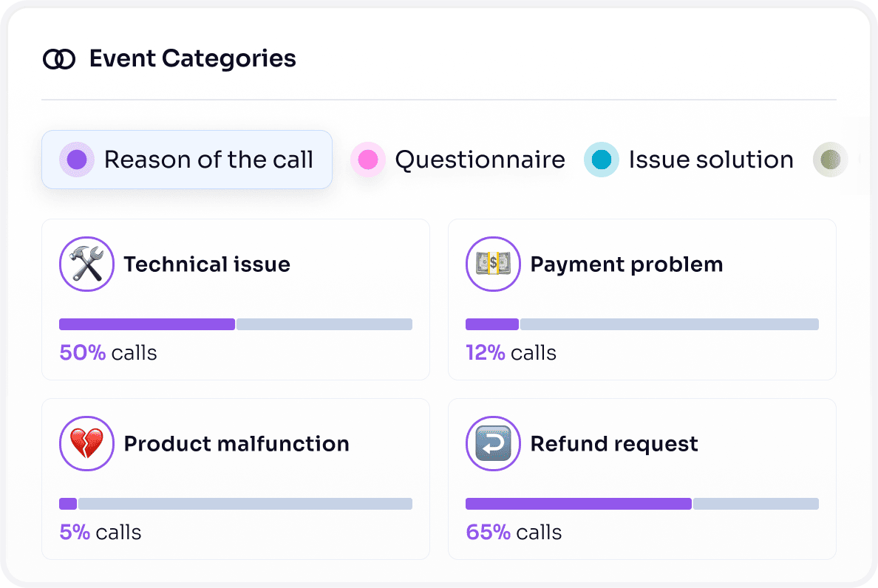Screen dimensions: 878x588
Task: Select the Reason of the call tab
Action: tap(187, 160)
